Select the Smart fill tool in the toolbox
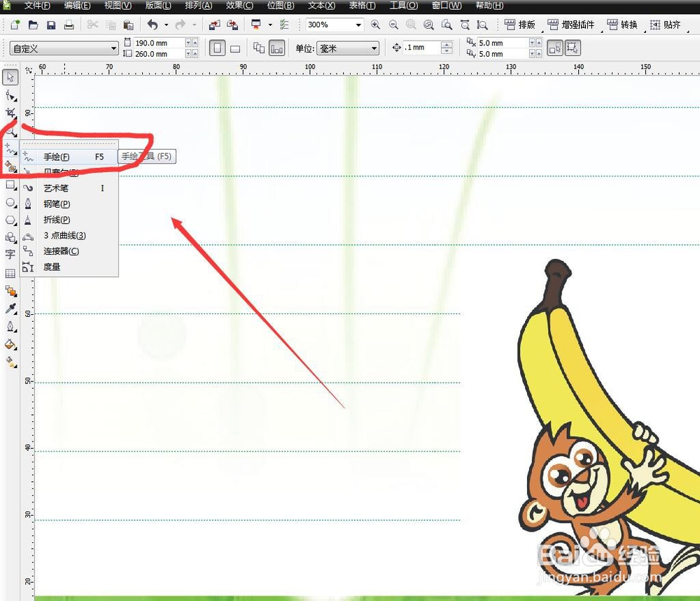700x601 pixels. [10, 167]
